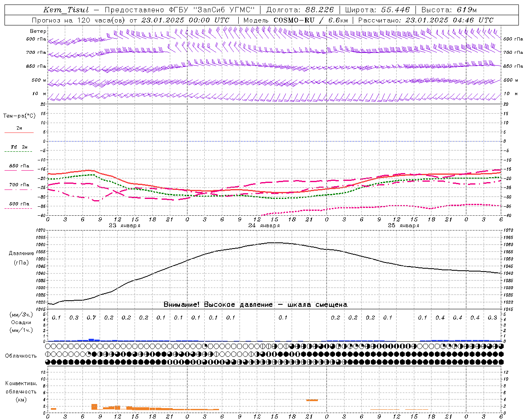Viewport: 525px width, 420px height.
Task: Click the left '700 гПа' wind level label
Action: point(36,52)
